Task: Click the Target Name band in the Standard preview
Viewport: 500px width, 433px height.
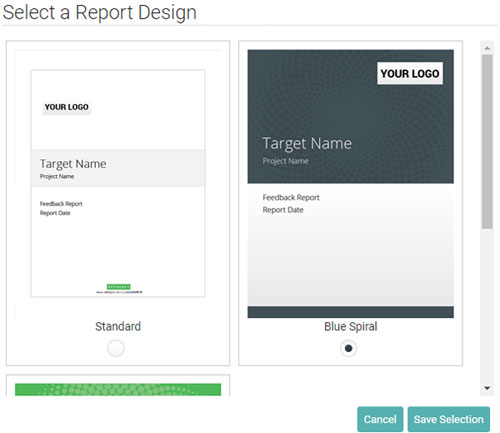Action: 118,168
